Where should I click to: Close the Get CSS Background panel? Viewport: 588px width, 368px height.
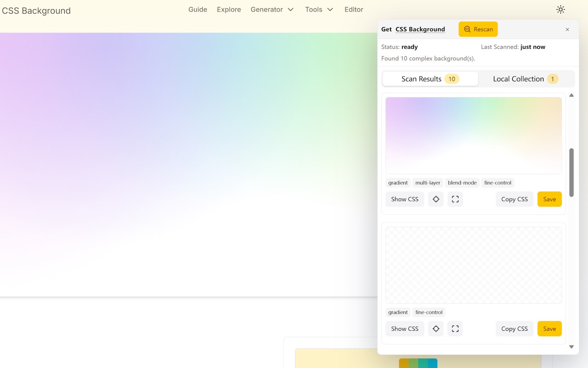tap(567, 29)
